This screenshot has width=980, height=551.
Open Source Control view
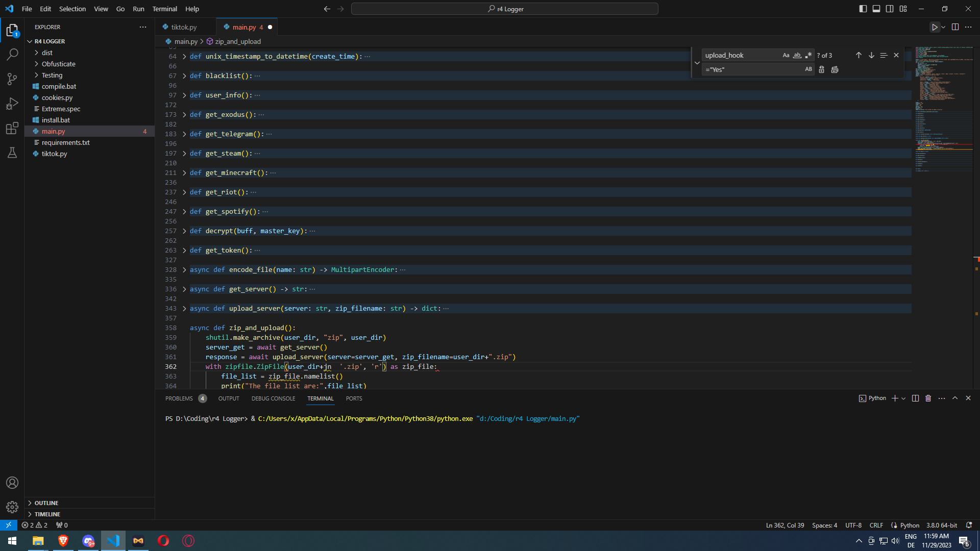coord(12,79)
